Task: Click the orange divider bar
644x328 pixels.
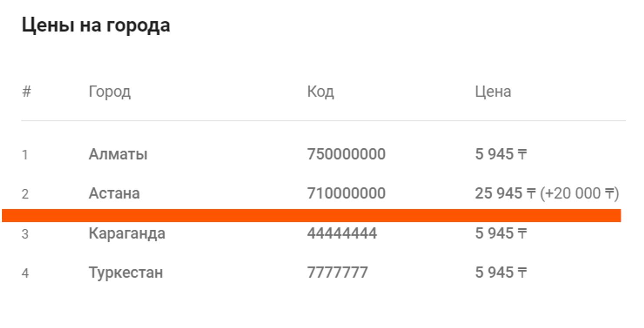Action: click(311, 215)
